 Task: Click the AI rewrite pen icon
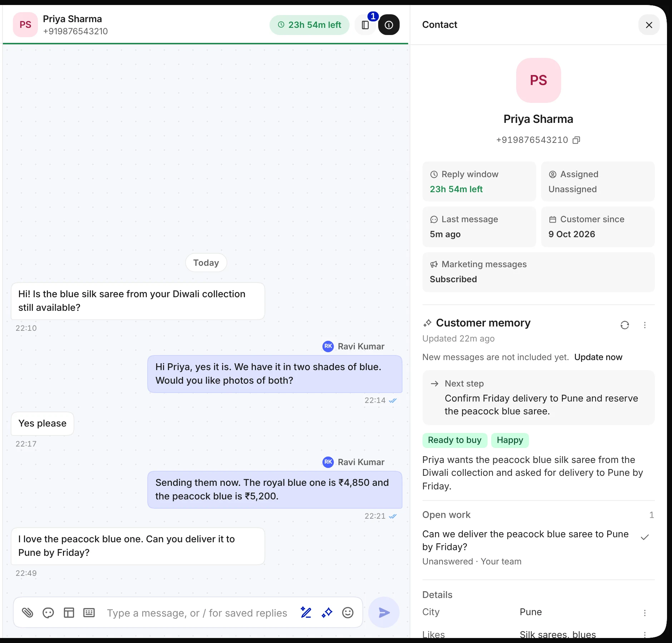[x=306, y=613]
